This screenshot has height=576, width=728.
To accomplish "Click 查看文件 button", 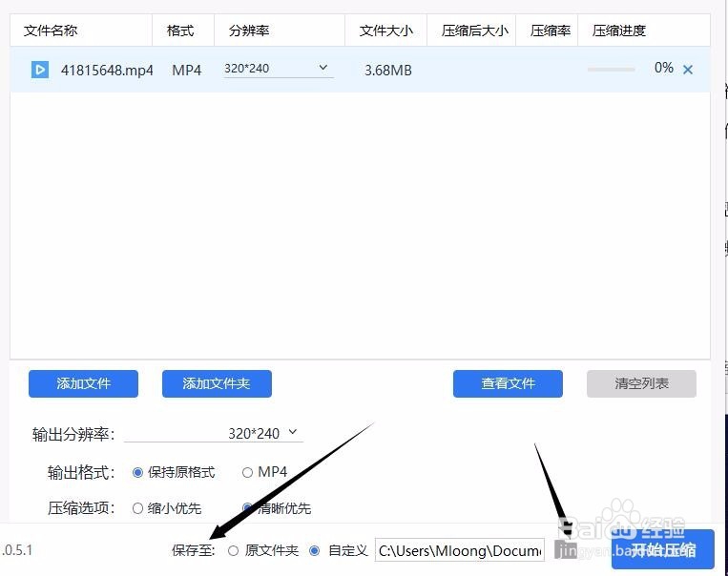I will (x=508, y=383).
